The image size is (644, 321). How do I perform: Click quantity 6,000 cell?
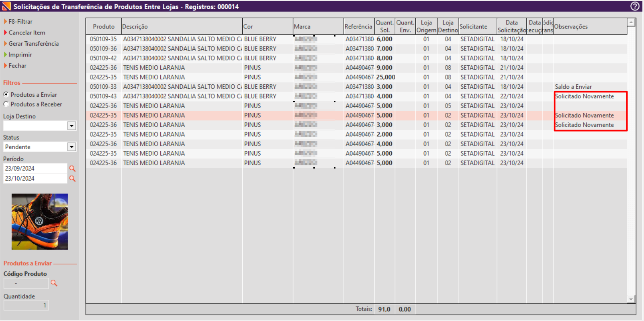click(384, 39)
